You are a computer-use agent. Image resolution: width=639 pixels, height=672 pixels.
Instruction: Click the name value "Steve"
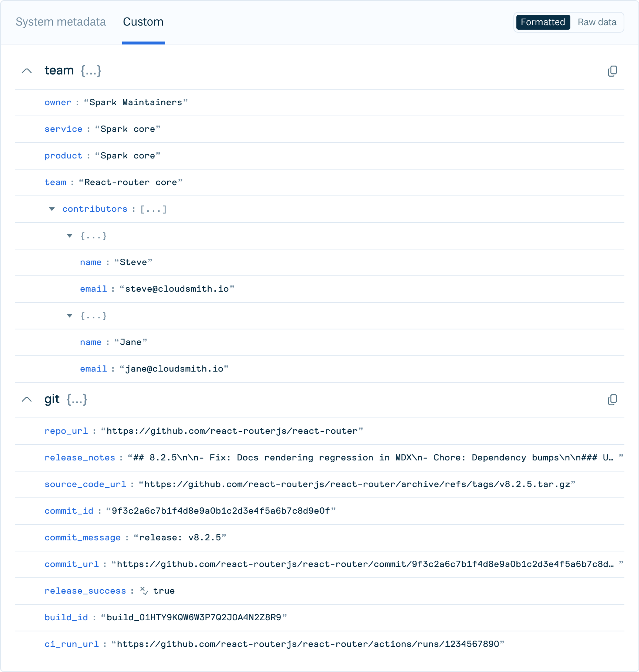tap(133, 262)
